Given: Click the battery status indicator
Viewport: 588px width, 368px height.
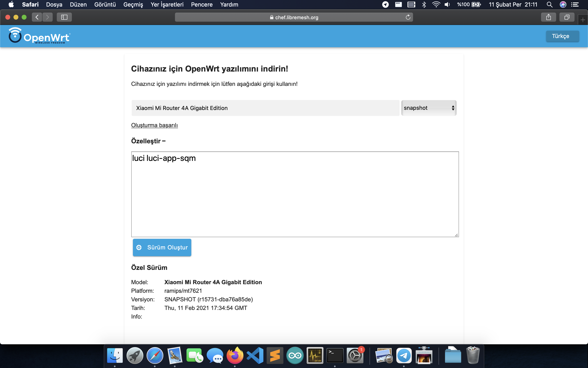Looking at the screenshot, I should tap(469, 4).
